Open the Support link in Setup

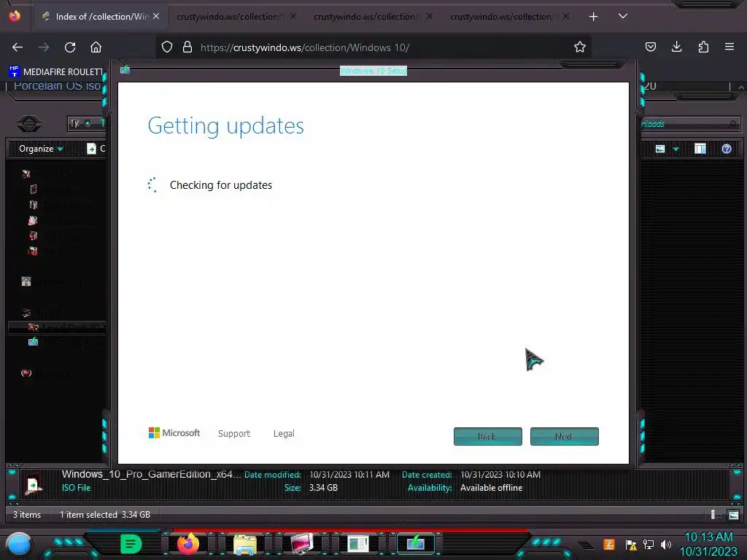234,433
